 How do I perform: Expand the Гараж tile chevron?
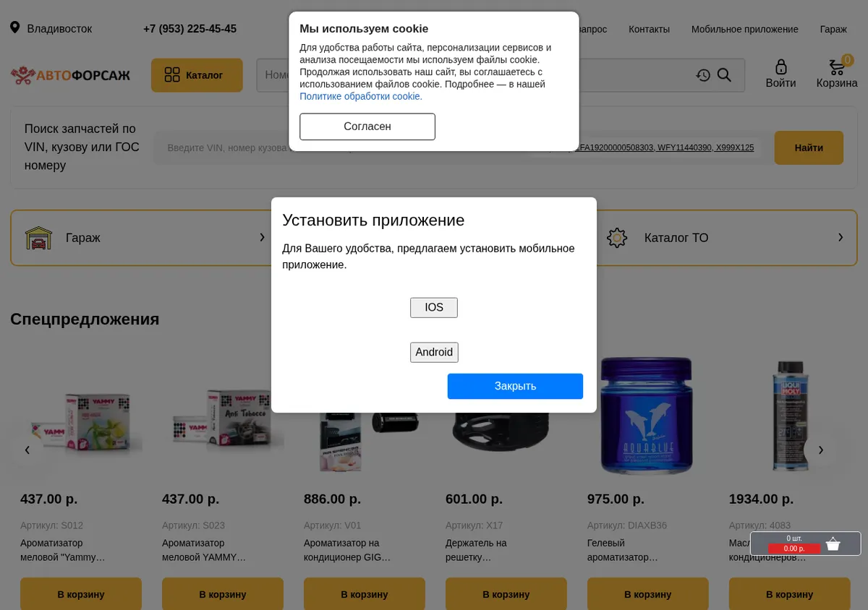262,237
